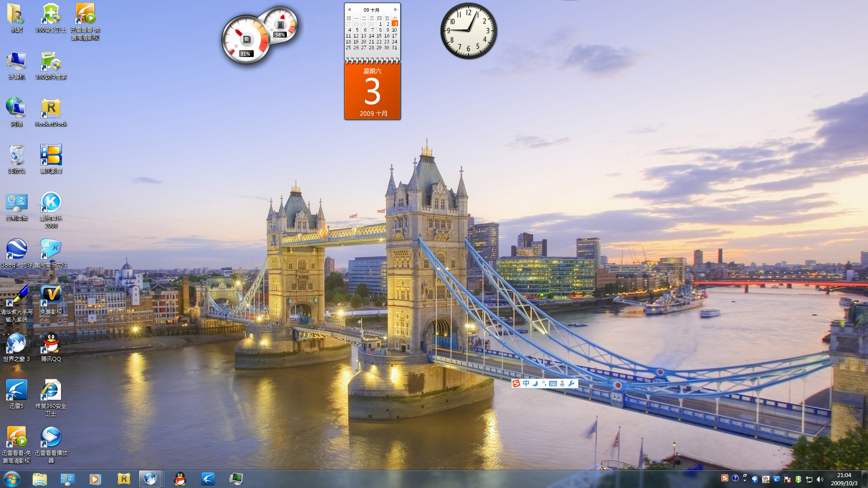
Task: Open the Xunlei icon in the system tray
Action: click(777, 479)
